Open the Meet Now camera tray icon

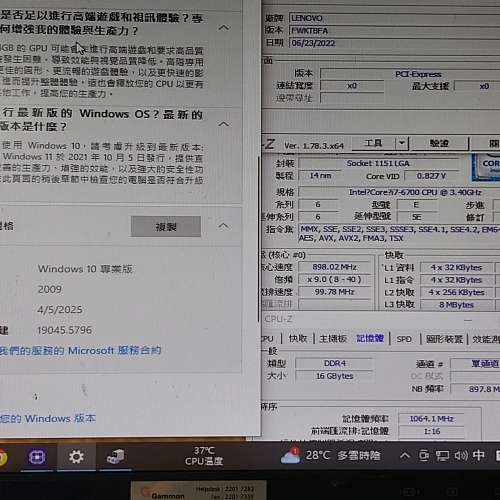[x=423, y=456]
